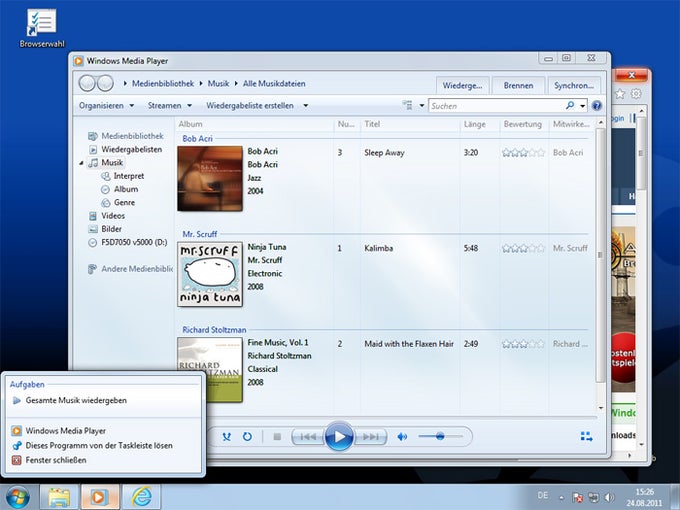This screenshot has width=680, height=510.
Task: Start playback with the Play button
Action: pos(339,436)
